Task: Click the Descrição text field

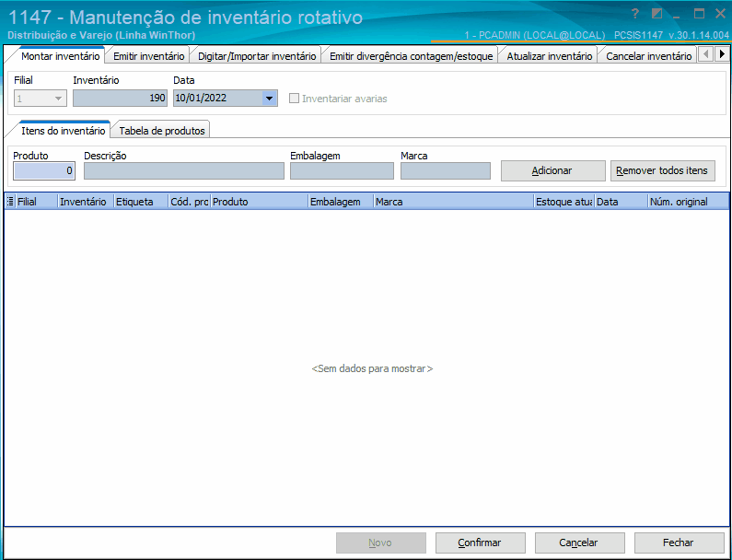Action: coord(184,171)
